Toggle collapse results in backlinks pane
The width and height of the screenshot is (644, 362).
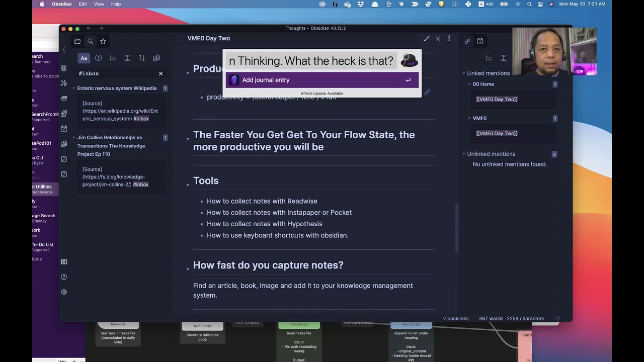click(489, 58)
